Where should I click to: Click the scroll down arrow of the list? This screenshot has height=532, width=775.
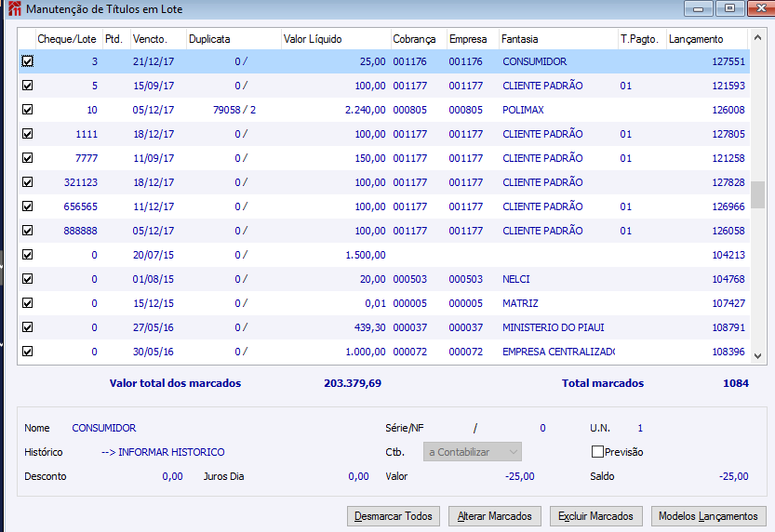[x=757, y=355]
